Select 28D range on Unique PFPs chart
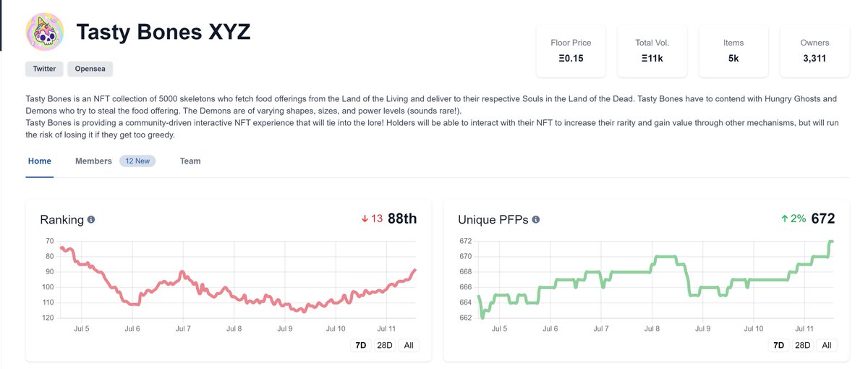The height and width of the screenshot is (369, 868). pyautogui.click(x=803, y=345)
